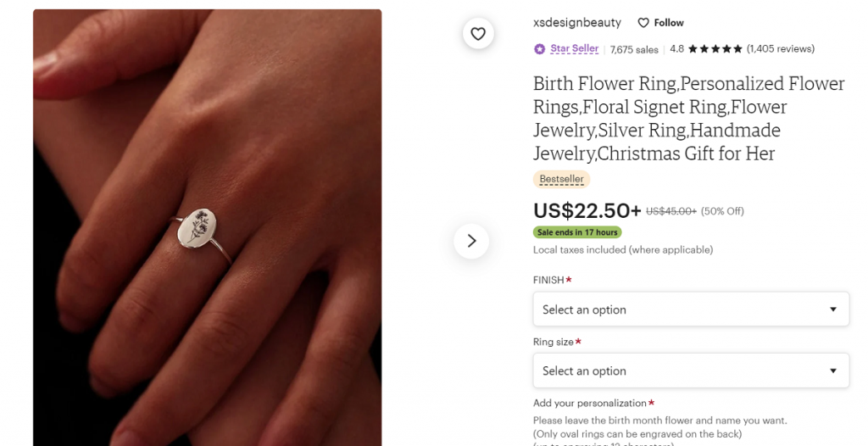Viewport: 868px width, 446px height.
Task: Click the purple Star Seller badge icon
Action: [x=540, y=49]
